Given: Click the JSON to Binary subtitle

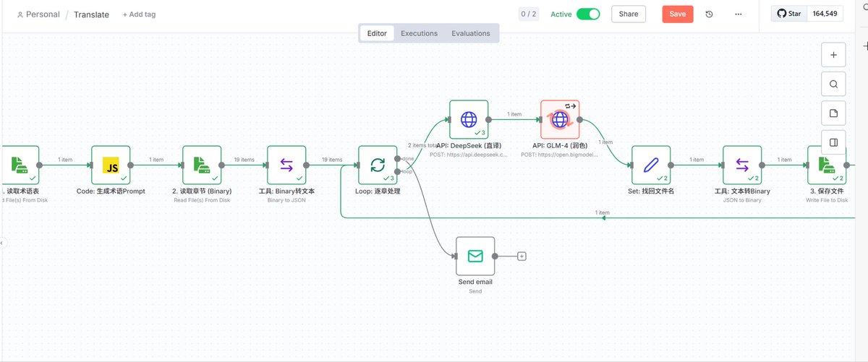Looking at the screenshot, I should click(742, 200).
